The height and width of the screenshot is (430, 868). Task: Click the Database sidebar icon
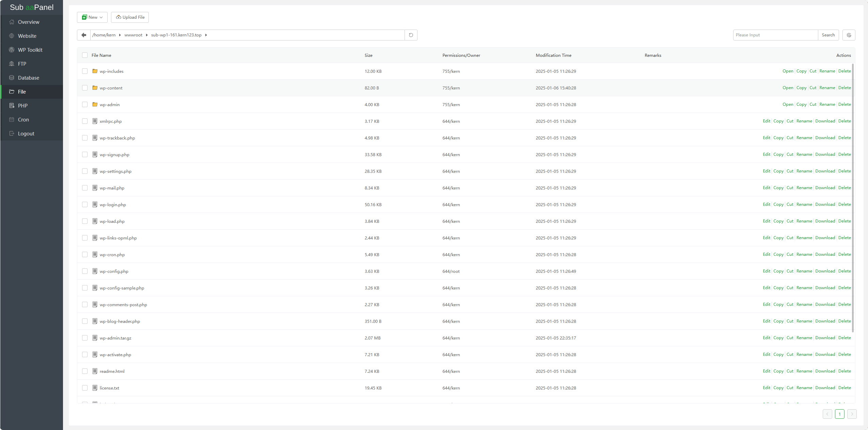tap(12, 78)
